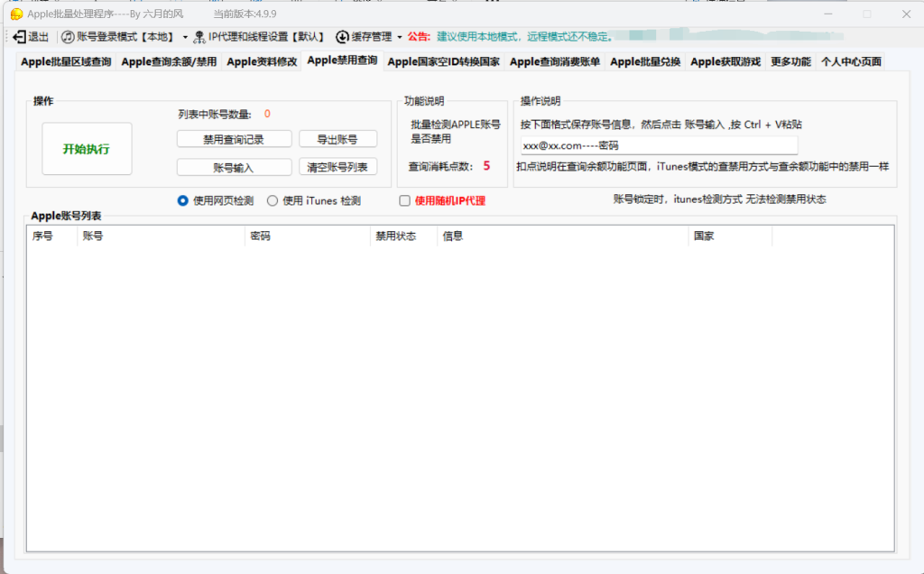The image size is (924, 574).
Task: Switch to the Apple批量区域查询 tab
Action: pyautogui.click(x=66, y=61)
